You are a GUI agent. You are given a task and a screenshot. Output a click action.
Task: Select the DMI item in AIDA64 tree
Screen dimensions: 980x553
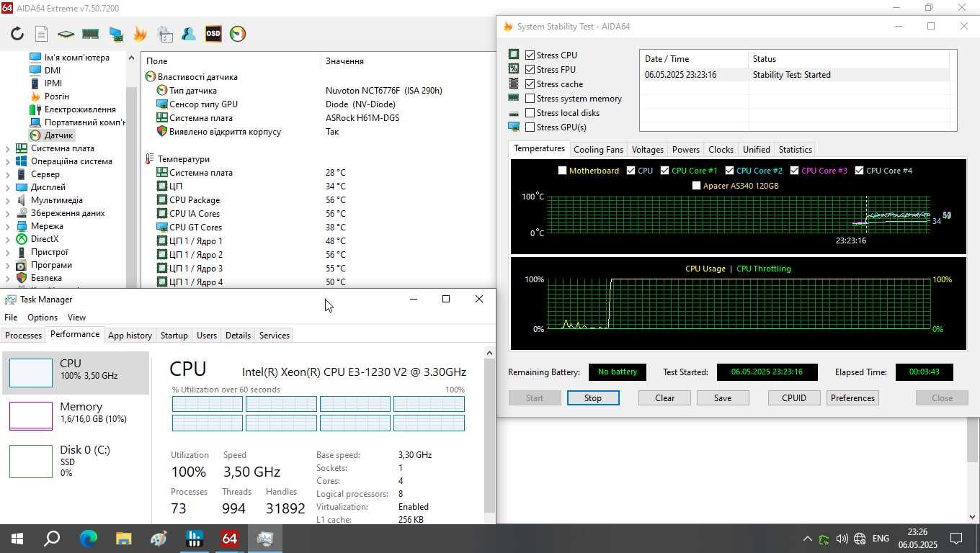coord(52,71)
